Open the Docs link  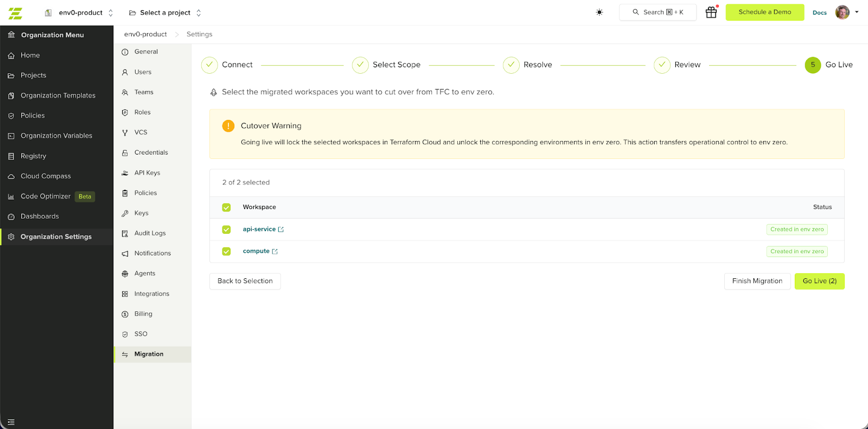(x=820, y=12)
